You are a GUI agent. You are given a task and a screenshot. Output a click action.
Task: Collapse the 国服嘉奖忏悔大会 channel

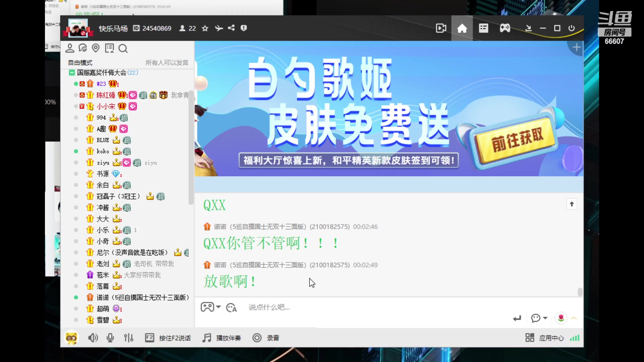pos(72,72)
